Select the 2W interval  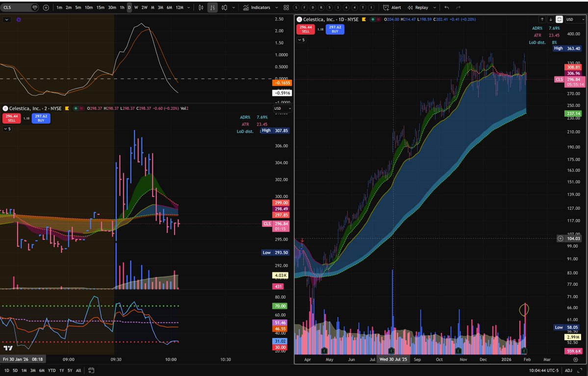(144, 7)
